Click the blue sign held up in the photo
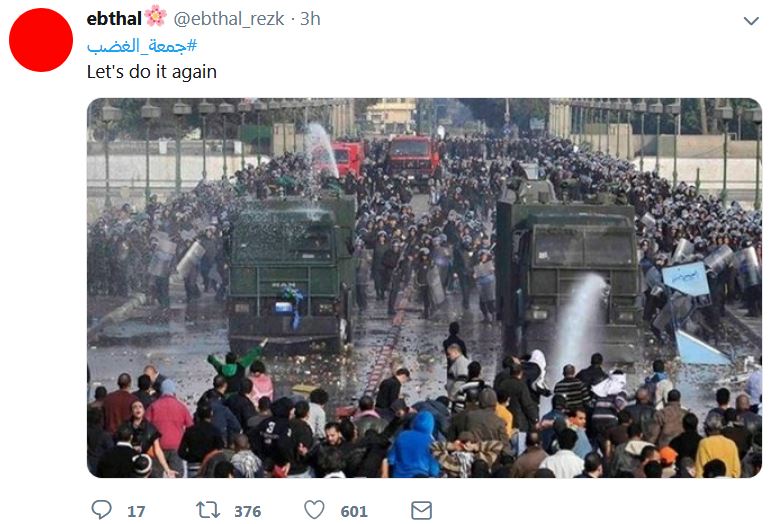Screen dimensions: 772x524 pyautogui.click(x=686, y=278)
